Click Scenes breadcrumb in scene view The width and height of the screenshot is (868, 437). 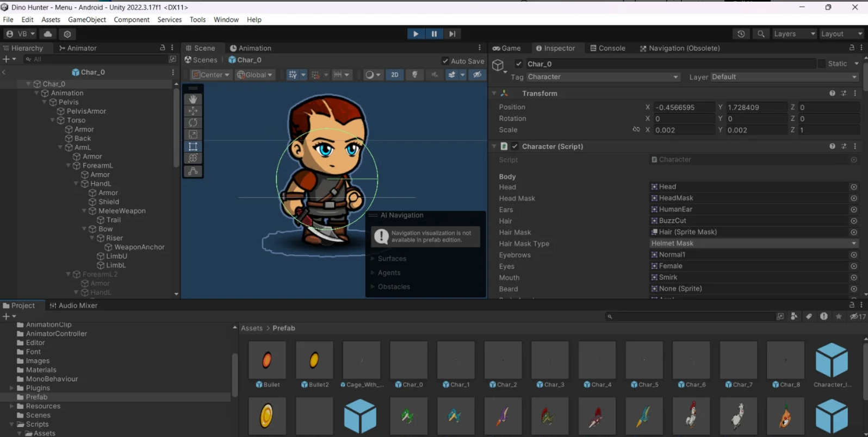coord(201,60)
